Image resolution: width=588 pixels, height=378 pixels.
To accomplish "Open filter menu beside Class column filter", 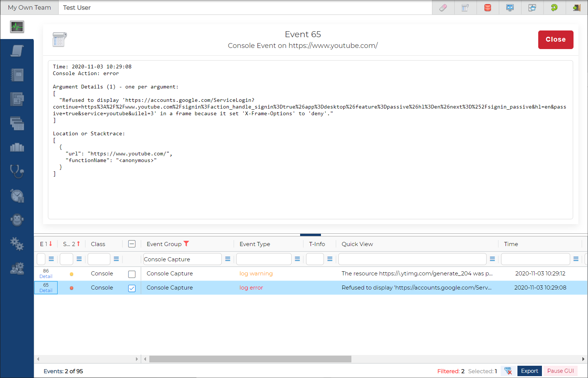I will coord(116,259).
